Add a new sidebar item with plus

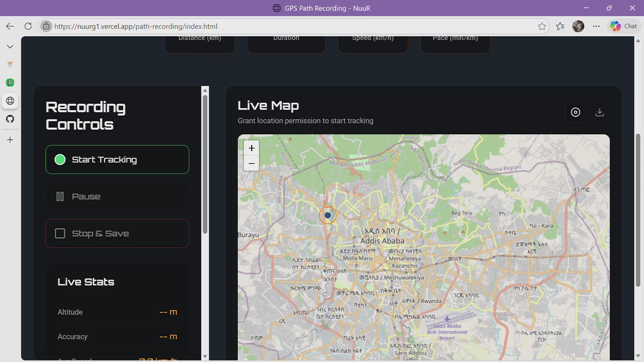pos(10,140)
